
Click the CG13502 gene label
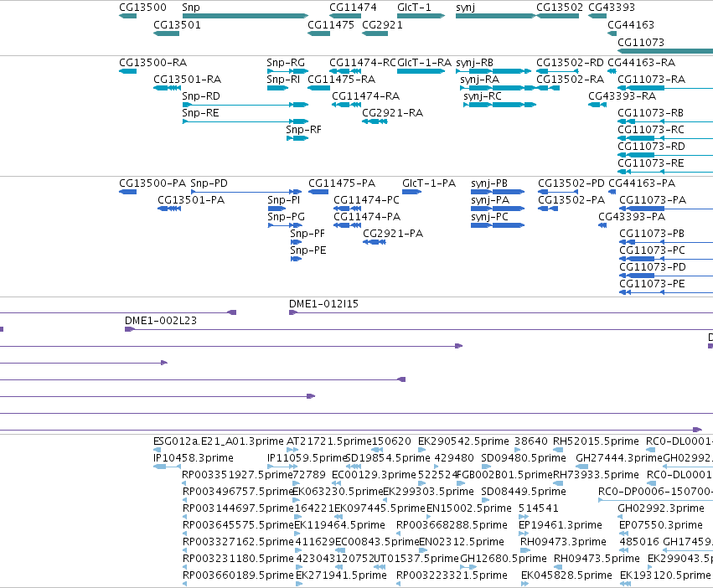click(560, 8)
